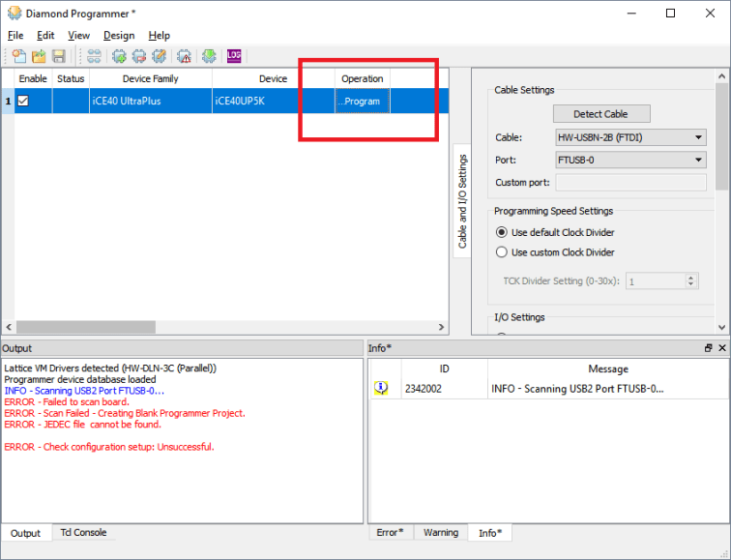Screen dimensions: 731x560
Task: Uncheck the Enable checkbox for row 1
Action: coord(24,101)
